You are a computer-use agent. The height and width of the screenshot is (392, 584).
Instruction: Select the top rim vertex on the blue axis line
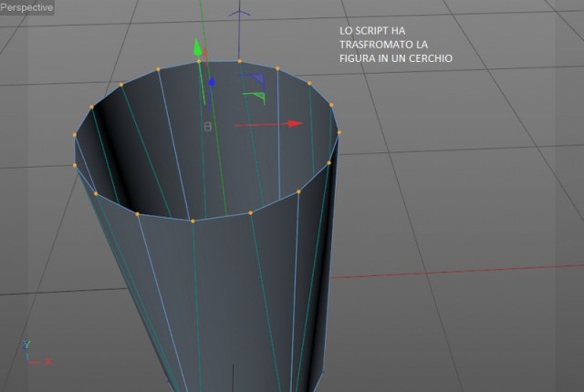click(x=239, y=61)
